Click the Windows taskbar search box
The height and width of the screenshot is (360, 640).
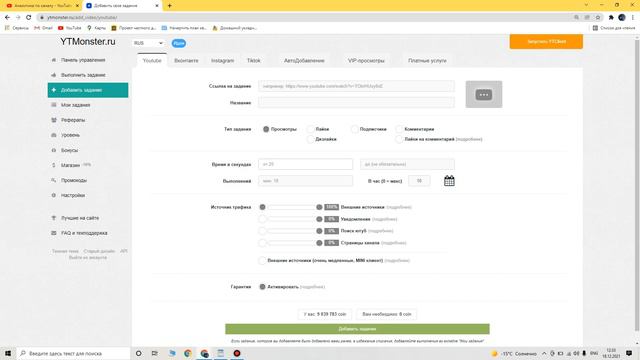(73, 353)
